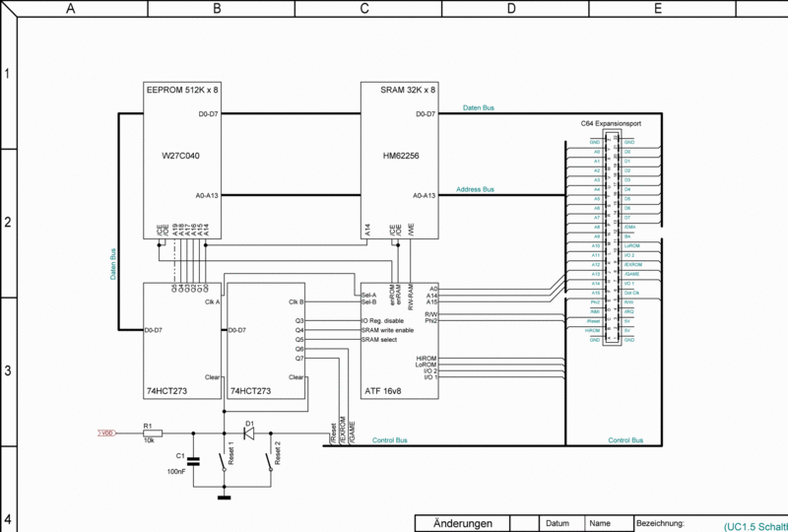Click the Reset 2 switch symbol
Image resolution: width=788 pixels, height=532 pixels.
(x=269, y=462)
